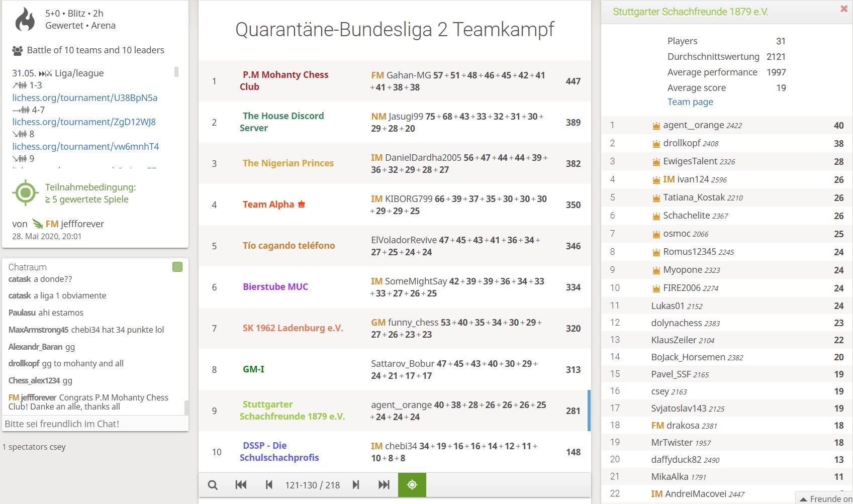
Task: Click the leader crown icon beside osmoc
Action: [656, 234]
